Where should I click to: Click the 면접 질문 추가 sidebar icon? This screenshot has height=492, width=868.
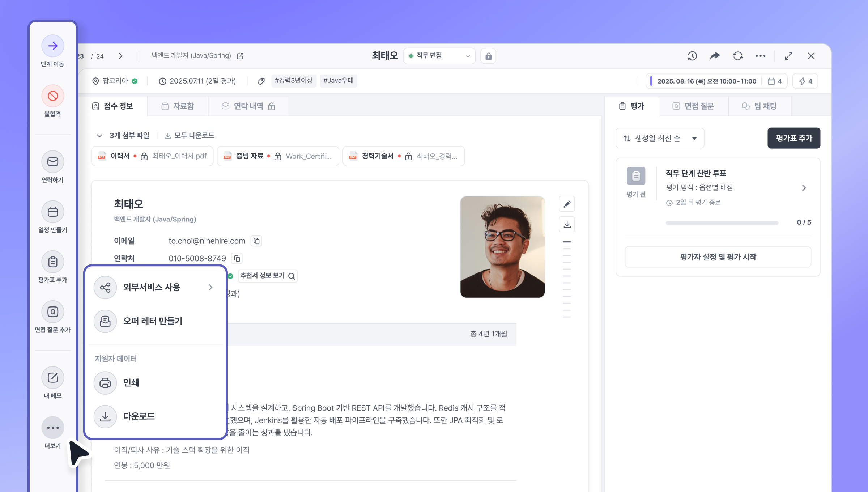53,311
